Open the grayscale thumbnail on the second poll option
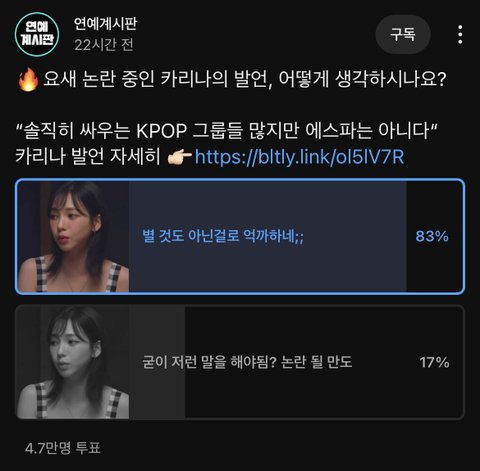The height and width of the screenshot is (471, 480). coord(74,362)
